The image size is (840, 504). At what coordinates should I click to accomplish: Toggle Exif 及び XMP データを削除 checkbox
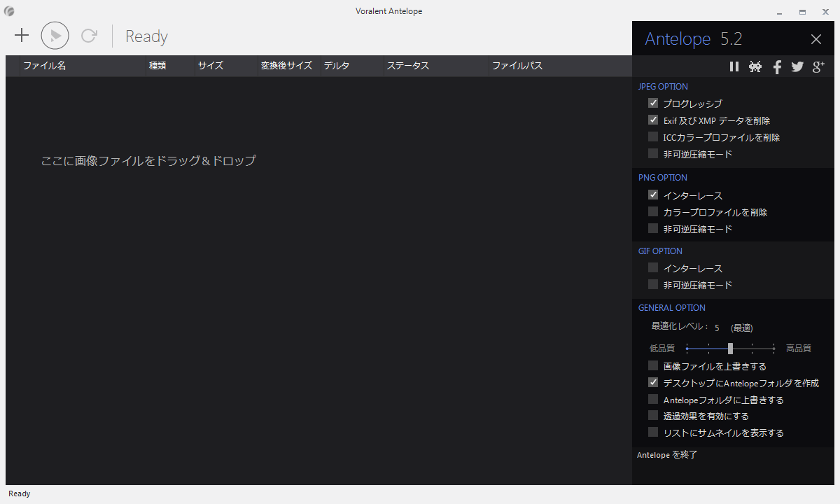(x=653, y=120)
